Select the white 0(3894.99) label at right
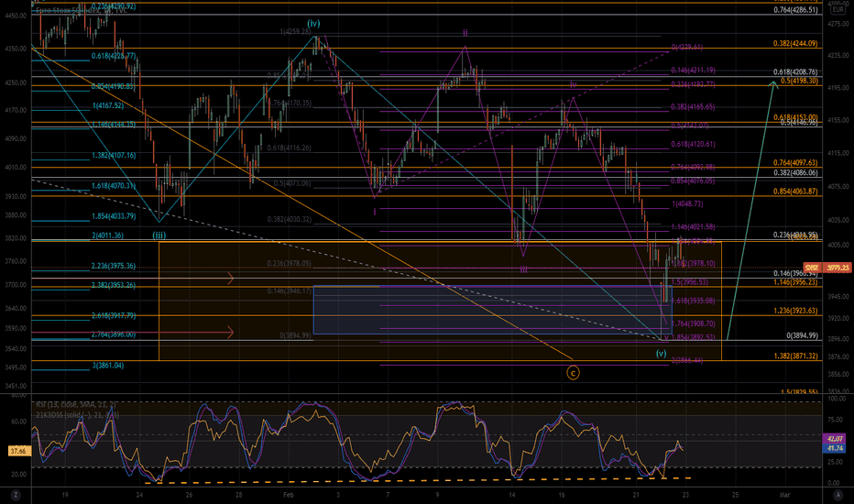This screenshot has height=504, width=854. coord(803,335)
